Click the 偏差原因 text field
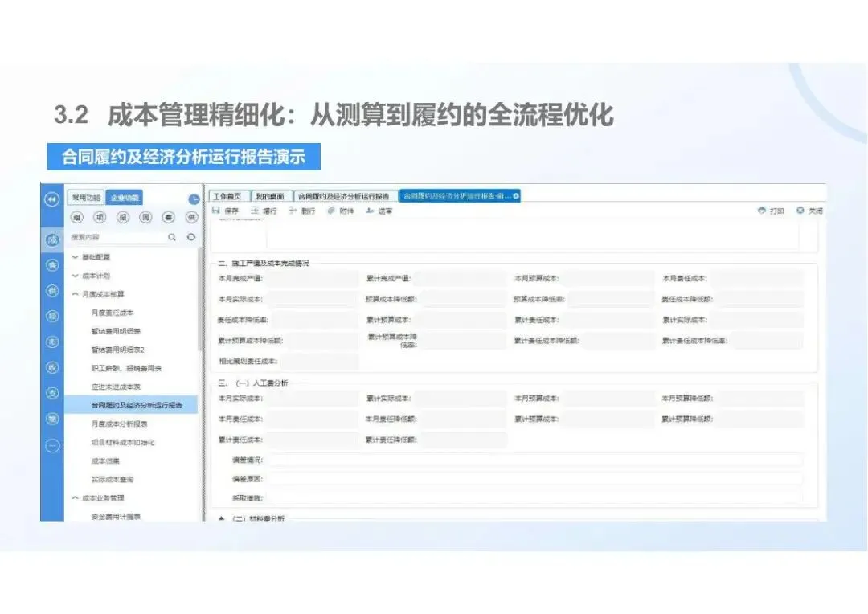The image size is (868, 614). coord(536,478)
